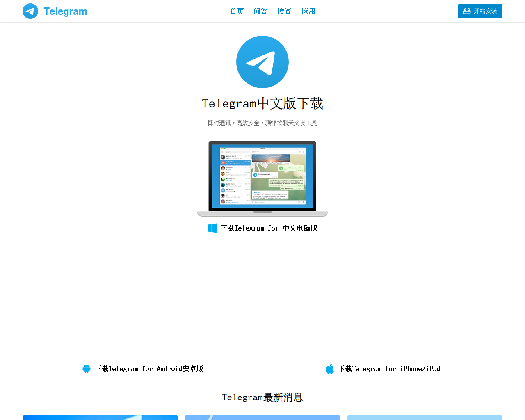Open the 首页 navigation item
The image size is (525, 420).
click(x=237, y=11)
